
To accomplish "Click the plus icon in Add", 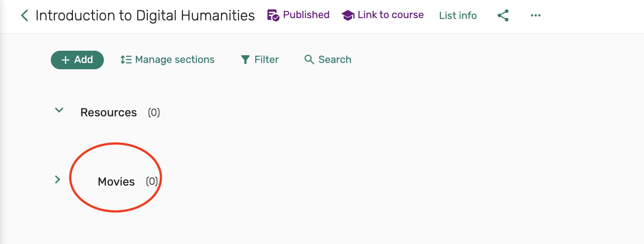I will (65, 60).
